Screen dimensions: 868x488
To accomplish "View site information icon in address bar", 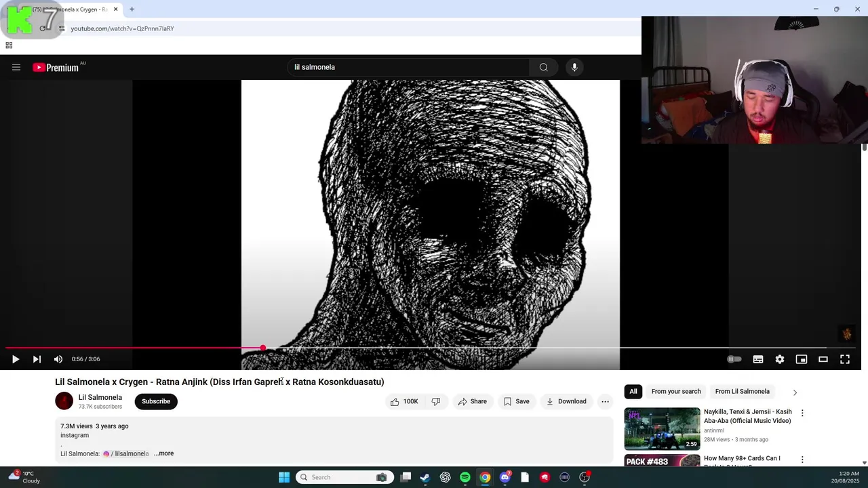I will 62,28.
